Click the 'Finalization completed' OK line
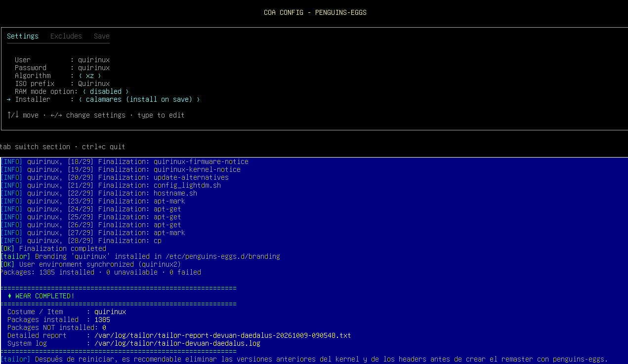This screenshot has height=364, width=628. [53, 248]
